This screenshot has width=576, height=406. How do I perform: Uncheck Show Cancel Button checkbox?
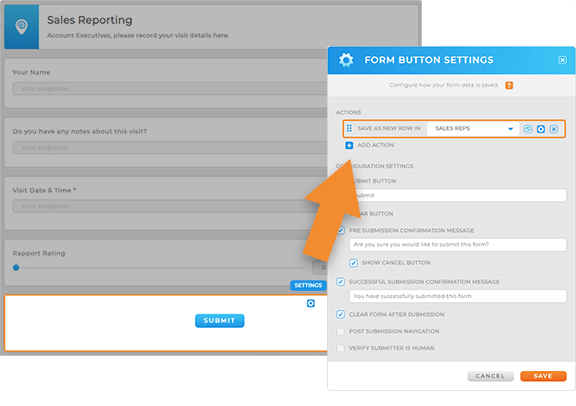353,263
